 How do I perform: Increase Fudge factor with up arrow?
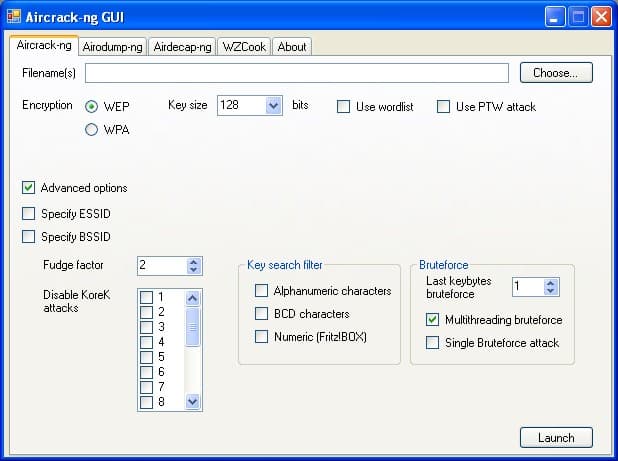[x=193, y=262]
